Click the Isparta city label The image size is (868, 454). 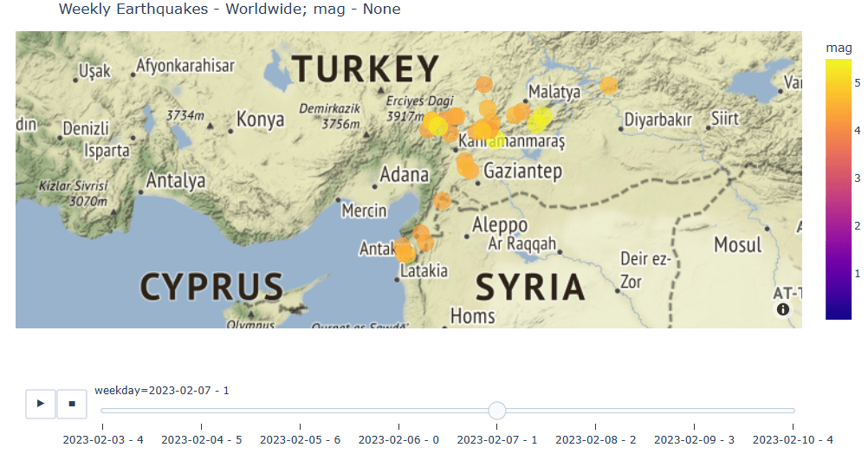(x=107, y=151)
